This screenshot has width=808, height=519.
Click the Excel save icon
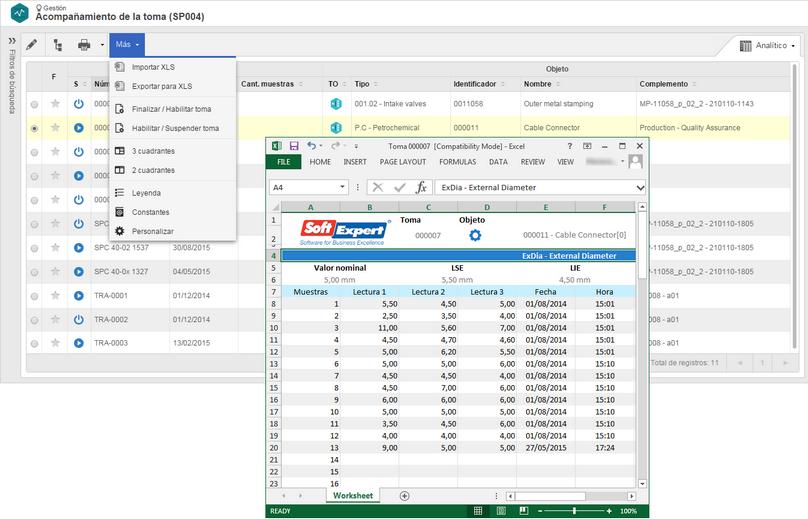click(294, 146)
